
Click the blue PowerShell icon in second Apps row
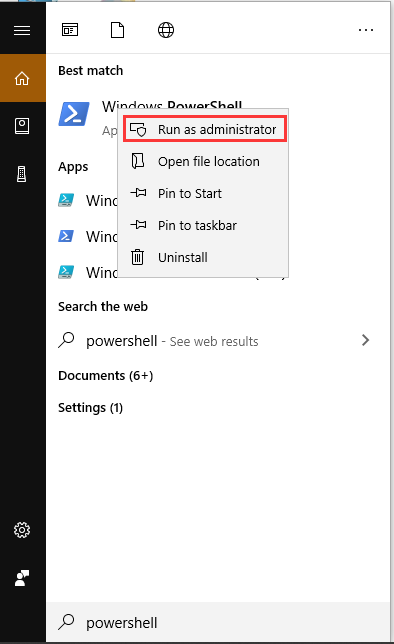pos(66,236)
